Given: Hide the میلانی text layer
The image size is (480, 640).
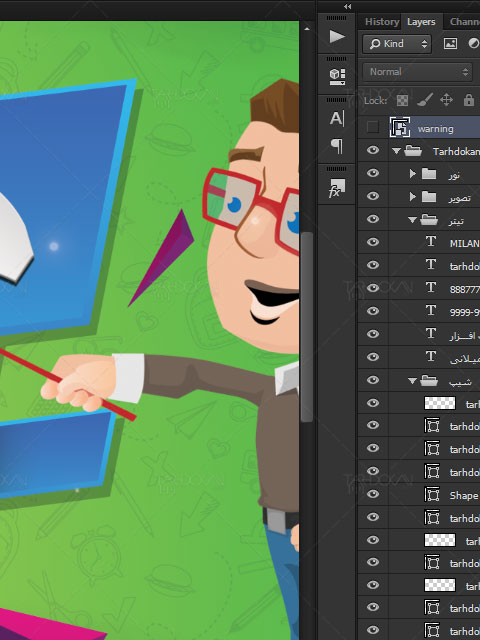Looking at the screenshot, I should click(x=373, y=357).
